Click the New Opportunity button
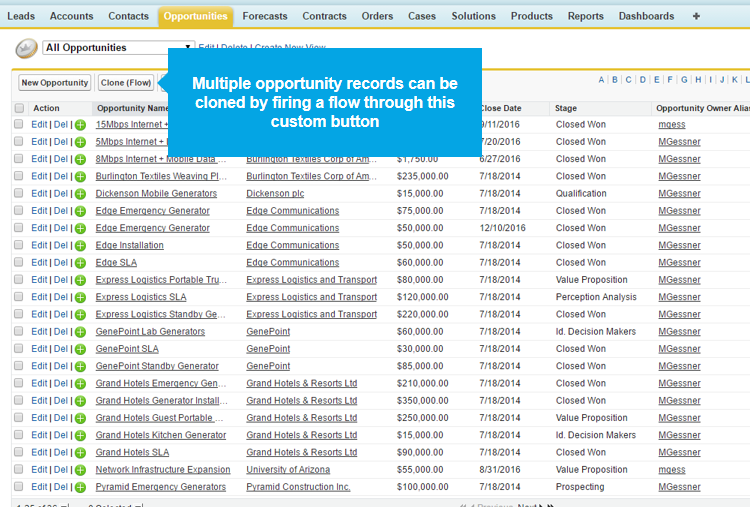Image resolution: width=750 pixels, height=507 pixels. pyautogui.click(x=54, y=83)
